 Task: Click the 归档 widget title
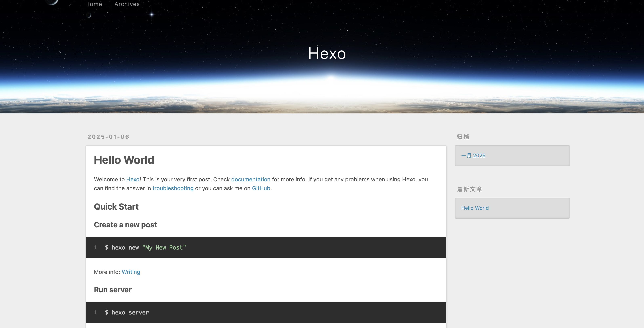[x=463, y=137]
